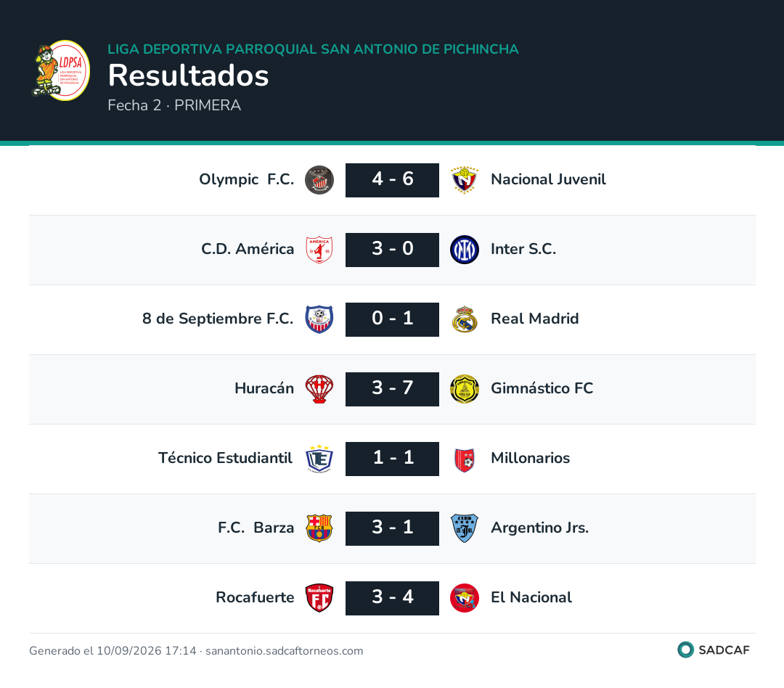Click the Olympic F.C. team crest

(x=319, y=180)
